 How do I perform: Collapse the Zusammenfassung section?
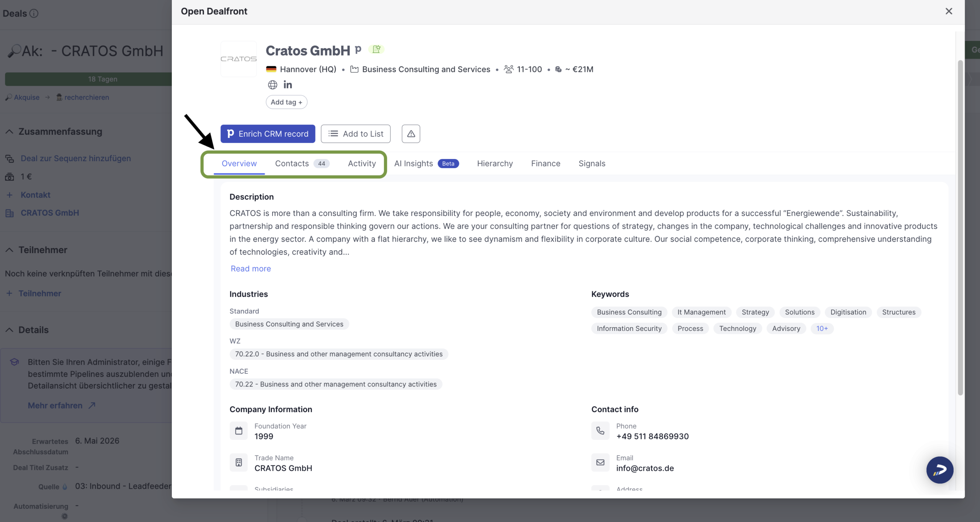coord(10,132)
